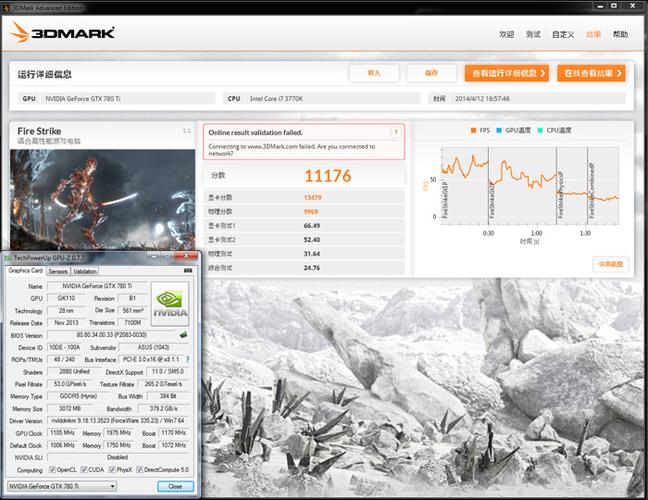Click the 时间 field showing 2014/4/12
This screenshot has width=648, height=500.
tap(538, 99)
